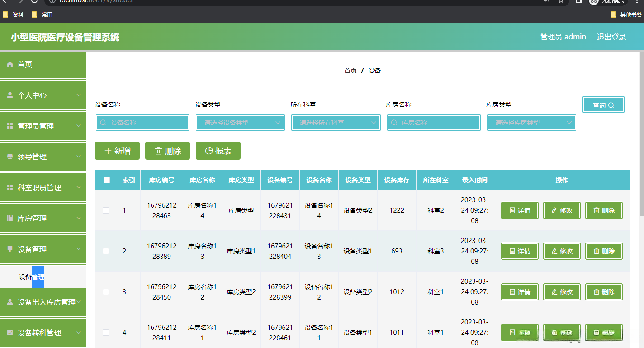Click 退出登录 to log out
This screenshot has width=644, height=348.
(x=611, y=37)
